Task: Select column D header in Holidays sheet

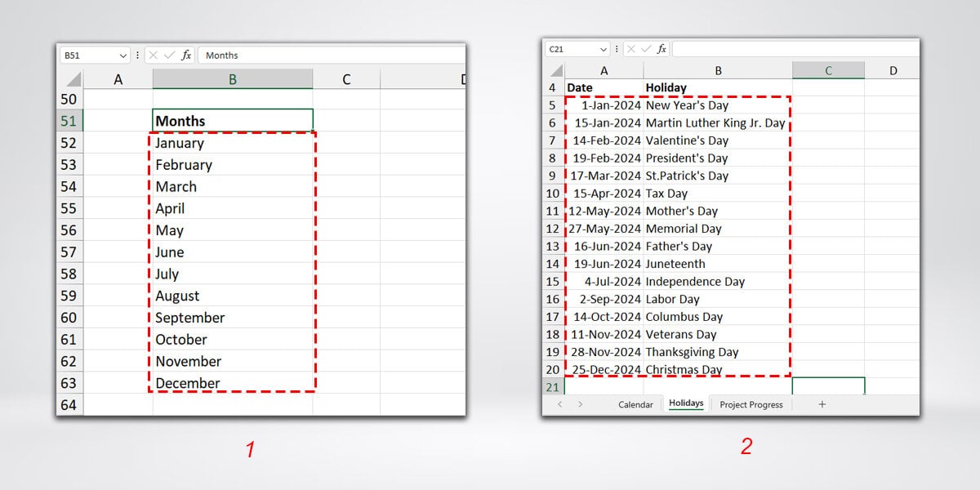Action: click(892, 71)
